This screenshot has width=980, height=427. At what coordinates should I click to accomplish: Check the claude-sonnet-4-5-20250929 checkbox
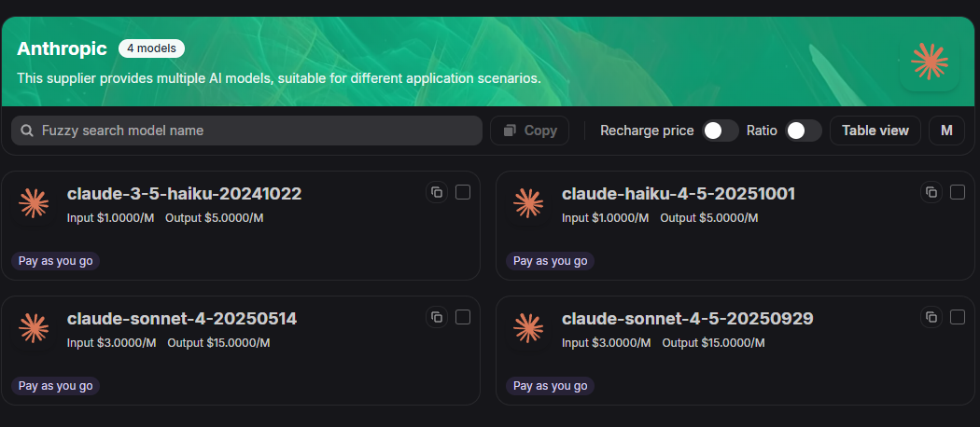tap(958, 317)
